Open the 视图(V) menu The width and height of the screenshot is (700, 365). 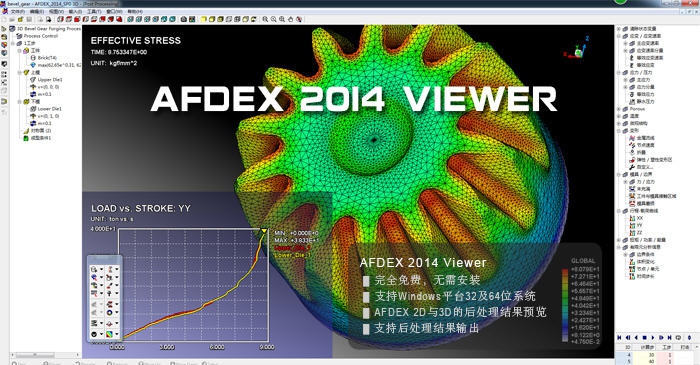56,11
